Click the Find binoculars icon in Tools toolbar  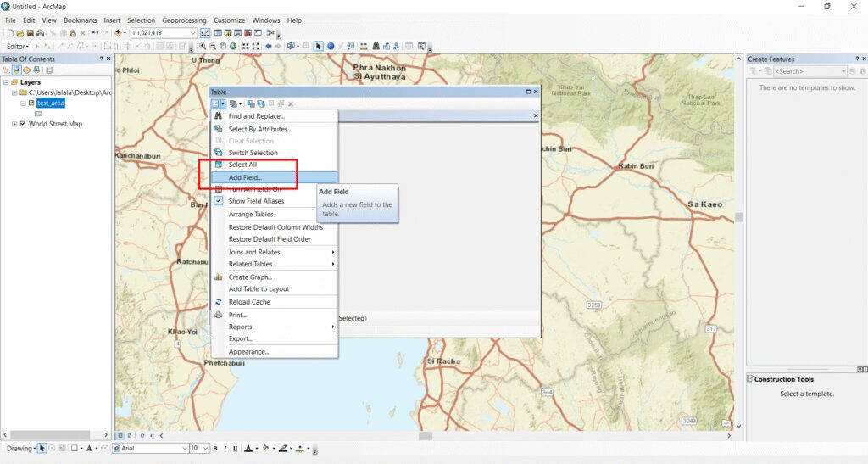pos(376,47)
